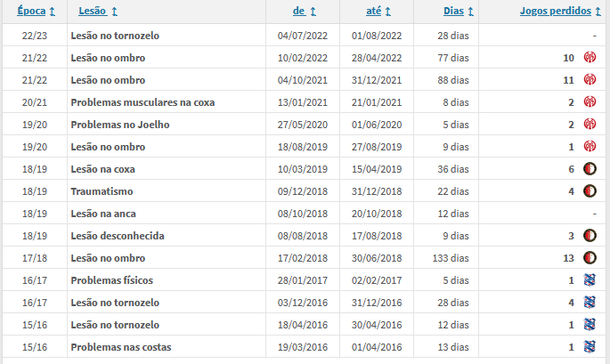Select the club crest in Problemas nas costas row
The width and height of the screenshot is (610, 364).
(590, 347)
